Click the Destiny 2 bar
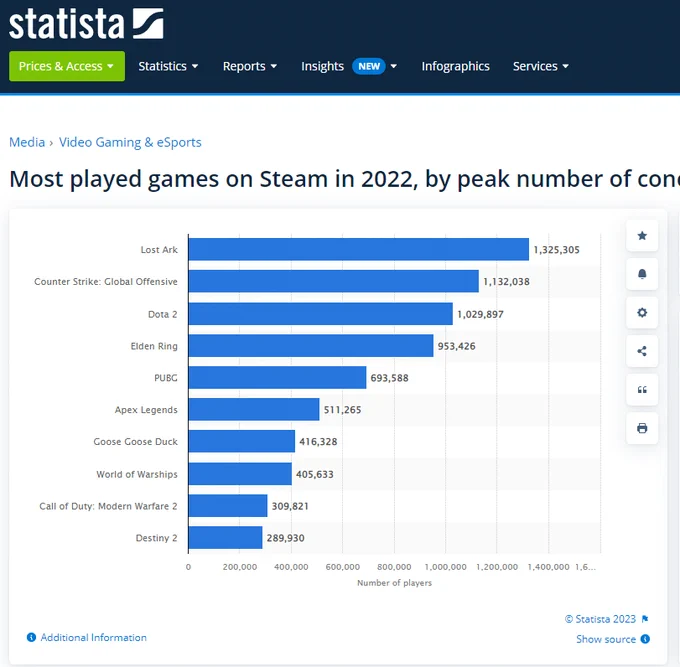 tap(226, 537)
